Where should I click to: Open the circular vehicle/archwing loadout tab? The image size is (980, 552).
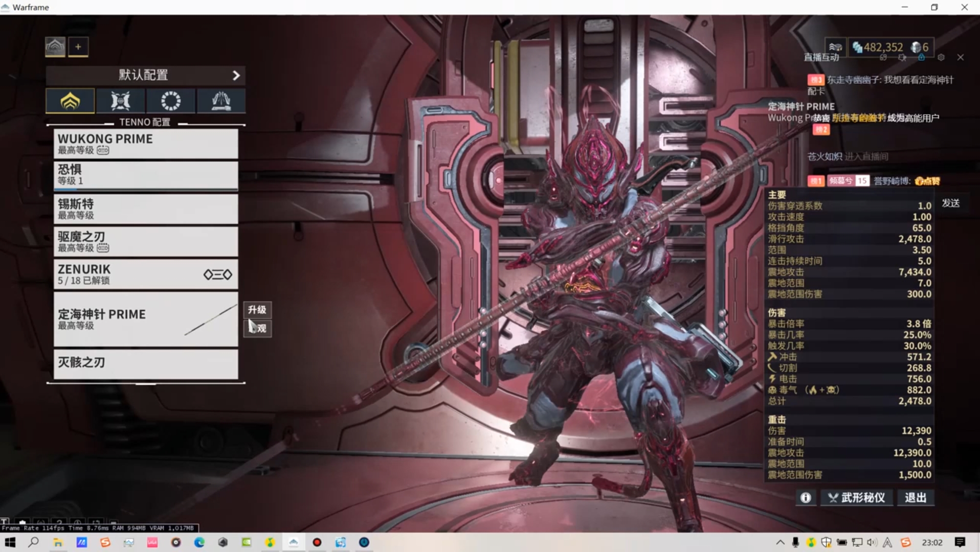170,101
